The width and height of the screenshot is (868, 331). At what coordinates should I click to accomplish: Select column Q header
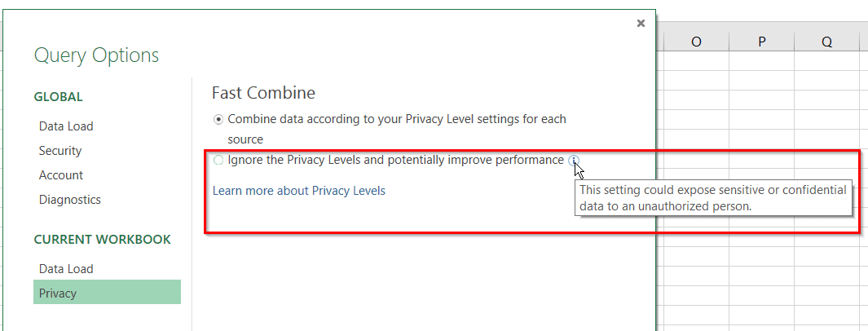(x=826, y=42)
